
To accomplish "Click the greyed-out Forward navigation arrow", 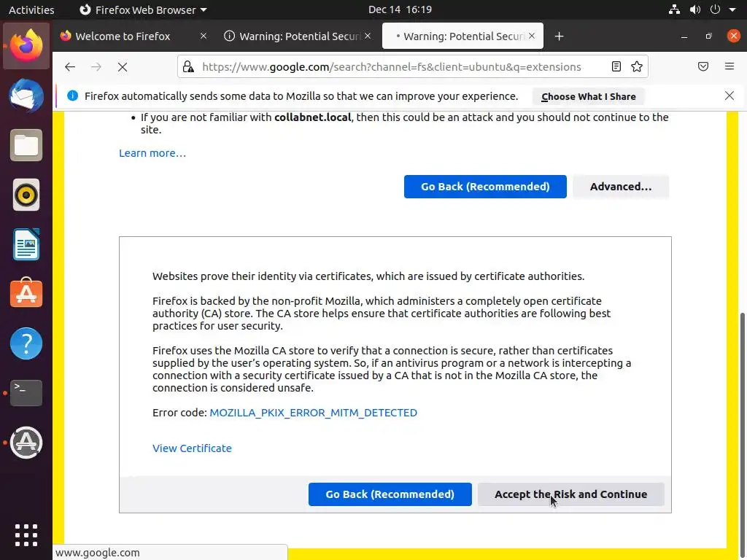I will [x=96, y=66].
